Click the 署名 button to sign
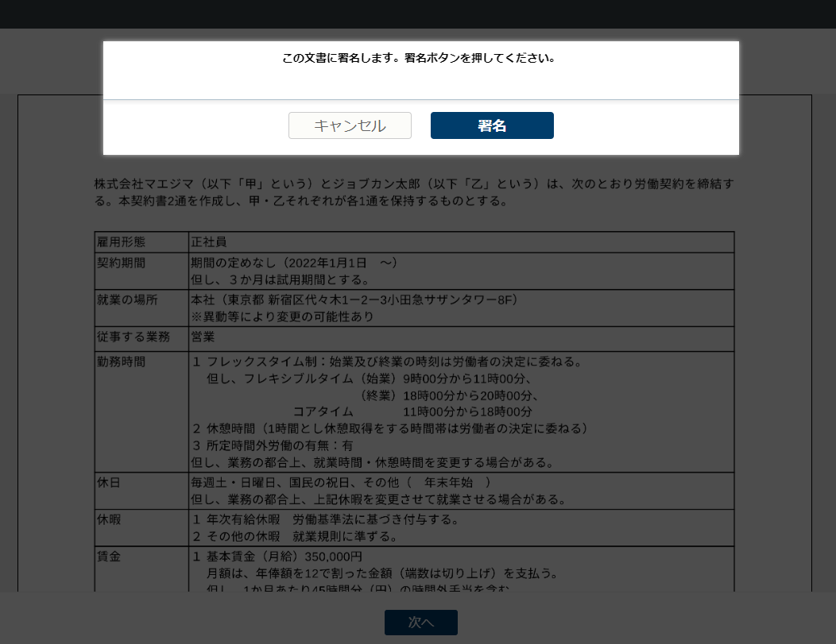 point(492,125)
